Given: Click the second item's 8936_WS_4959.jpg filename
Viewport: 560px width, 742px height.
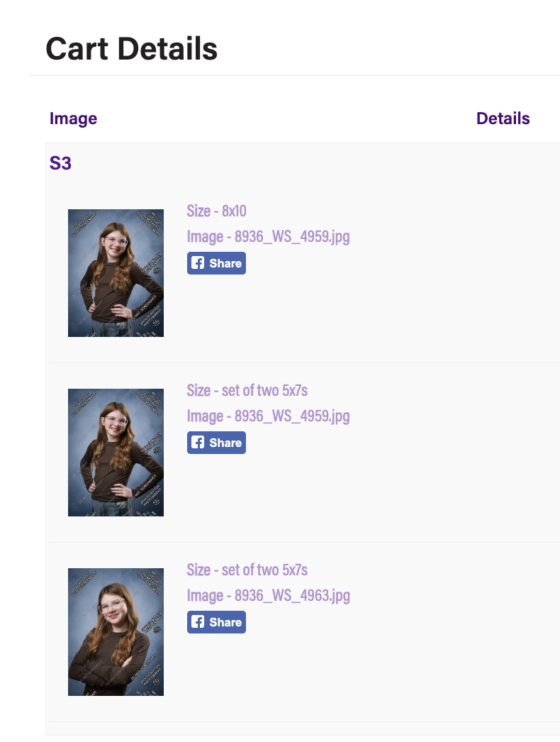Looking at the screenshot, I should [268, 416].
